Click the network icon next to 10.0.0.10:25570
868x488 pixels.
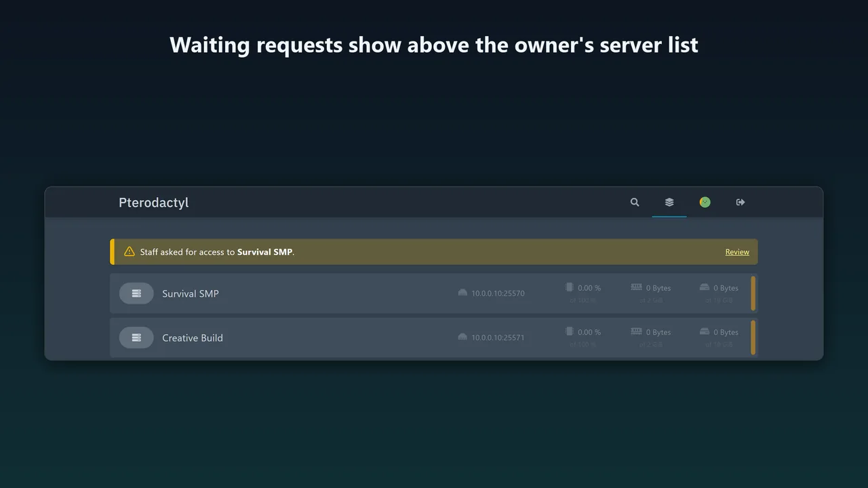coord(462,293)
